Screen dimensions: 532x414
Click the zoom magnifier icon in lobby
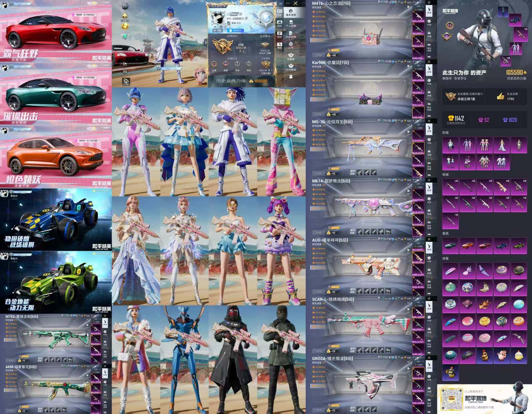pos(125,72)
